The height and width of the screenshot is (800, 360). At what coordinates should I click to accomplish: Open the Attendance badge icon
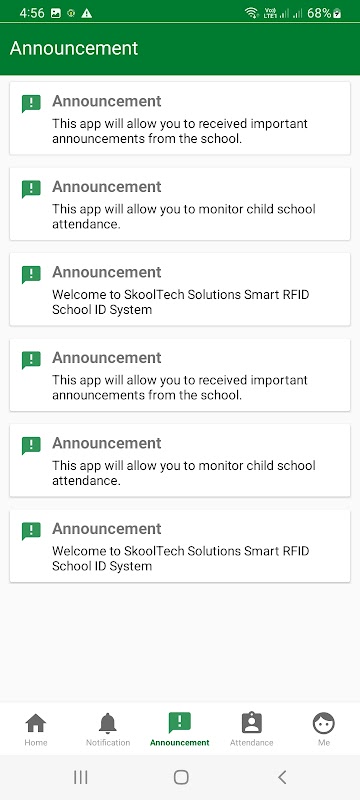tap(251, 723)
